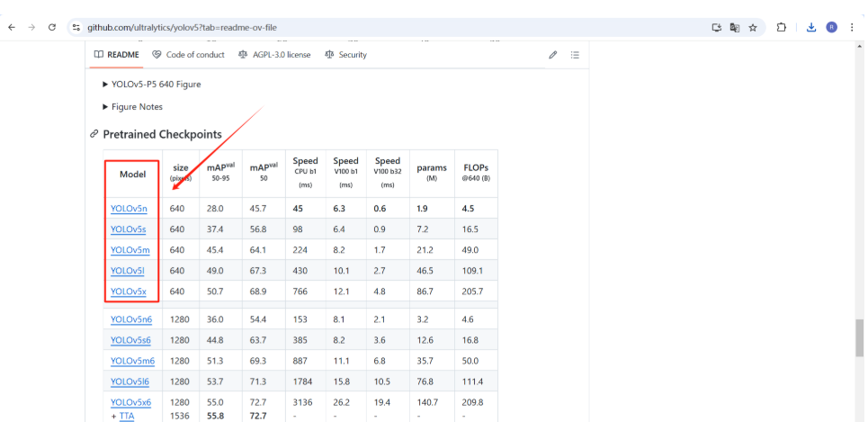Expand the Figure Notes section
868x422 pixels.
coord(133,106)
